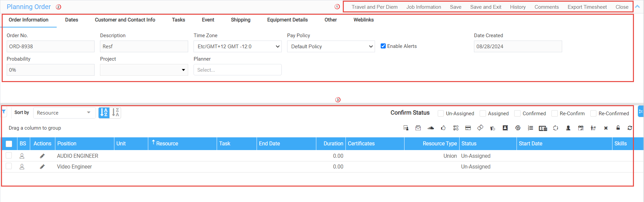The width and height of the screenshot is (644, 202).
Task: Click the blue funnel filter icon
Action: (4, 112)
